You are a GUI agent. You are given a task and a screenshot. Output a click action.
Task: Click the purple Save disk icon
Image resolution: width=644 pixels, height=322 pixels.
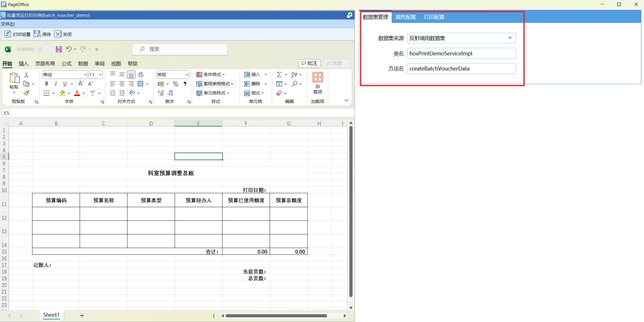click(59, 49)
